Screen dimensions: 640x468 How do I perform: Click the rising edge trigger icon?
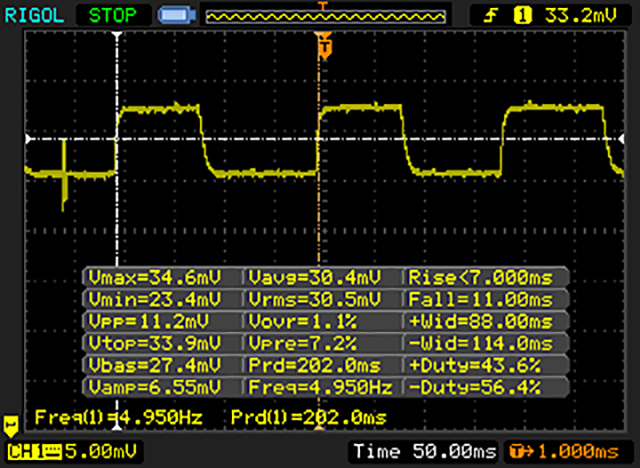click(x=491, y=16)
